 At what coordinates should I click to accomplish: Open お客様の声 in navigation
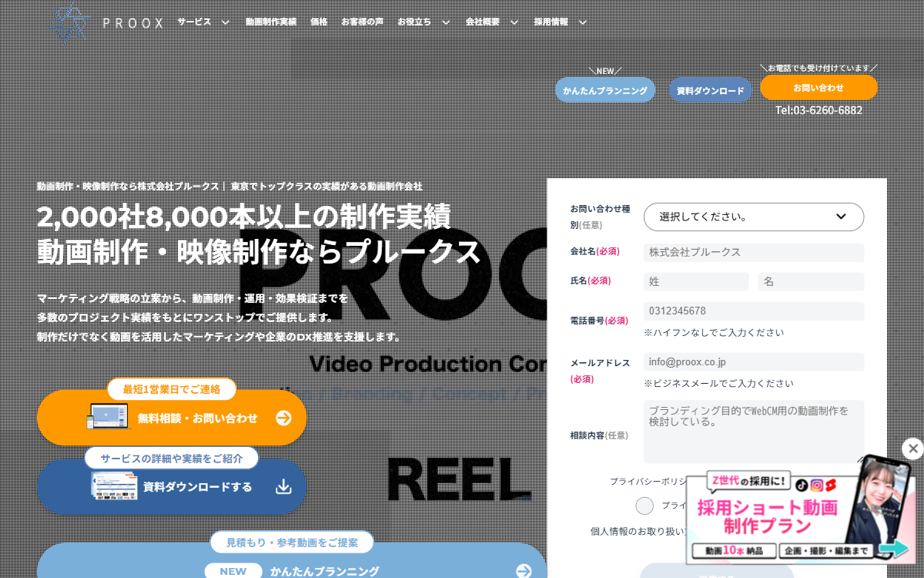click(363, 22)
